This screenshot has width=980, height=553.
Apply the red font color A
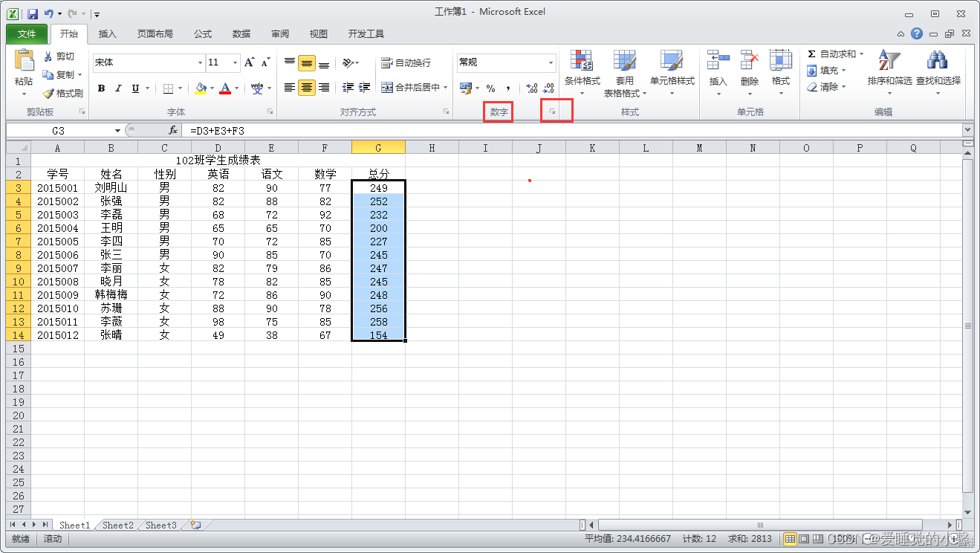[226, 88]
